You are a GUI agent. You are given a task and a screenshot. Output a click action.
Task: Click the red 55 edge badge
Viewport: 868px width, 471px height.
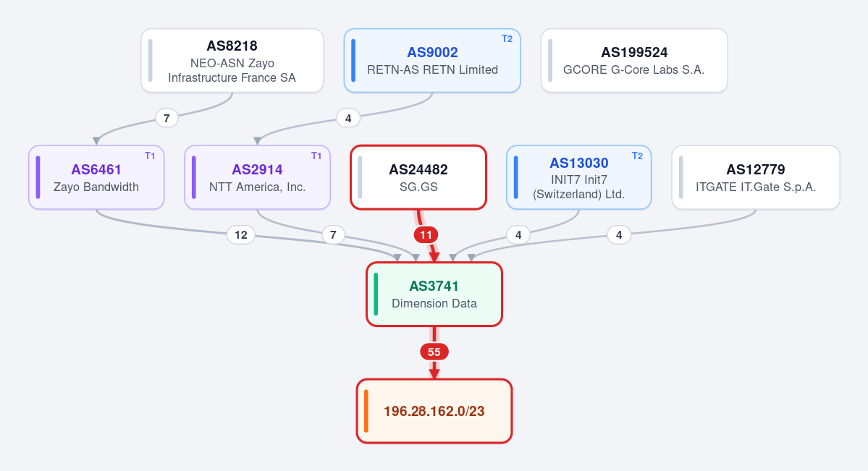(434, 352)
